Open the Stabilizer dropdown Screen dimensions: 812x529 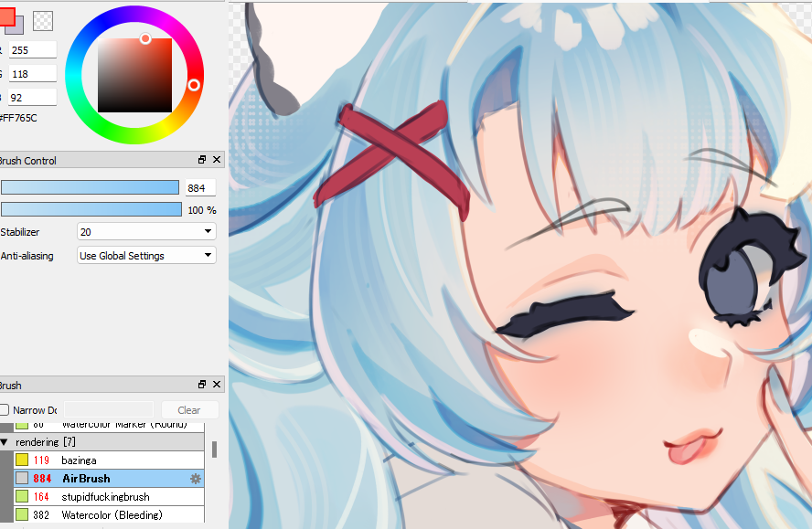click(146, 232)
